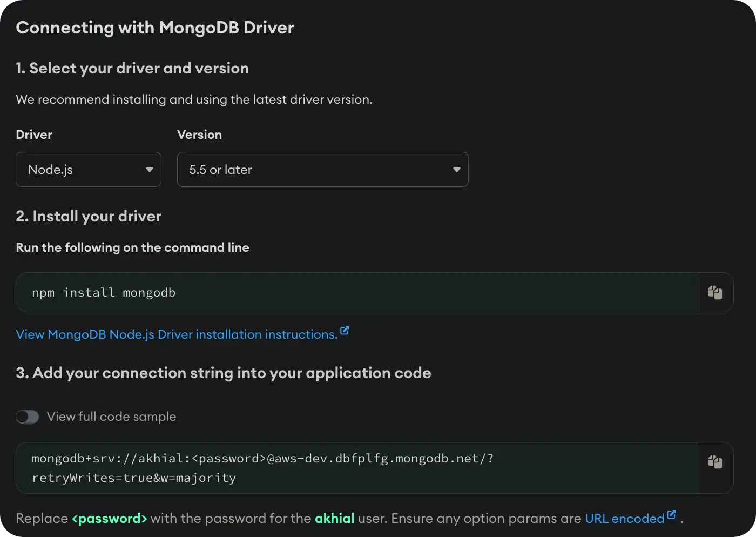Click the npm install mongodb code text
This screenshot has width=756, height=537.
pyautogui.click(x=104, y=292)
